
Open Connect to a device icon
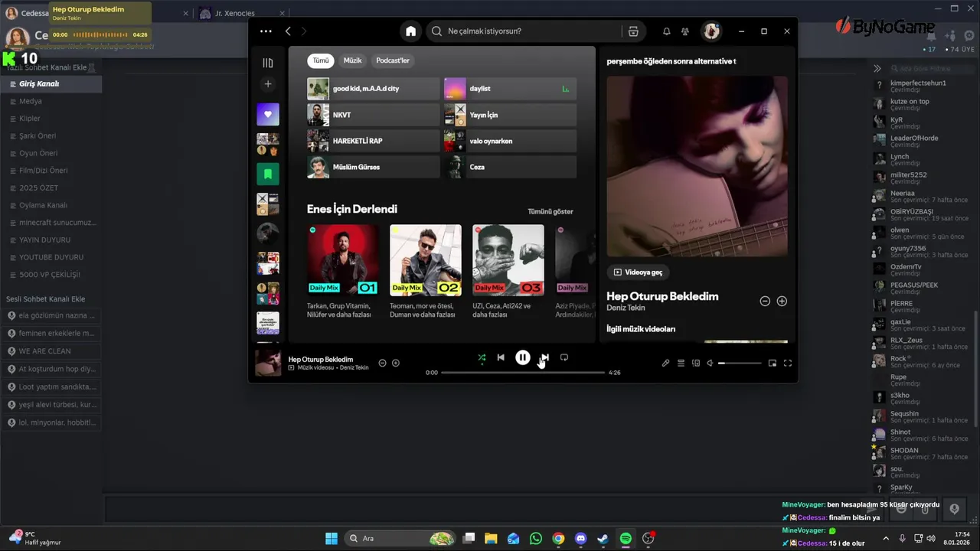696,364
